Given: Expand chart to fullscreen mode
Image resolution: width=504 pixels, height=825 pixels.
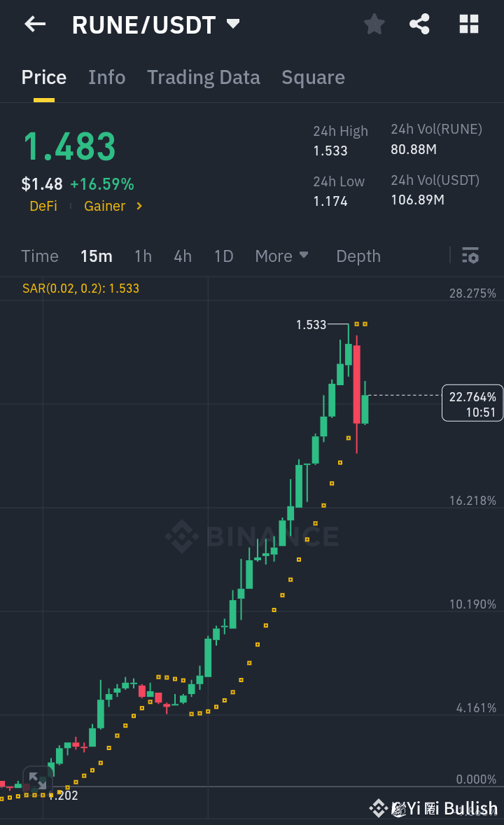Looking at the screenshot, I should (x=36, y=779).
